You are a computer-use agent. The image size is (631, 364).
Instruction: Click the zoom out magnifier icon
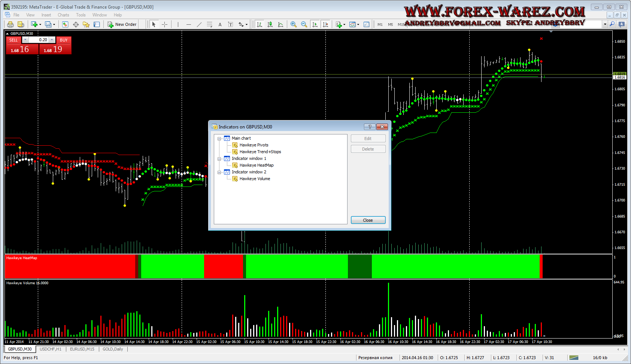click(x=304, y=24)
